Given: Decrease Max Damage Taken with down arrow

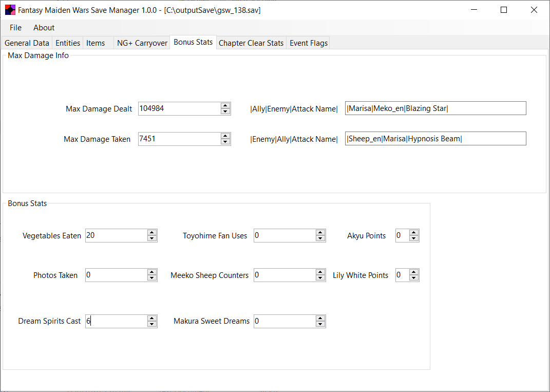Looking at the screenshot, I should point(225,142).
